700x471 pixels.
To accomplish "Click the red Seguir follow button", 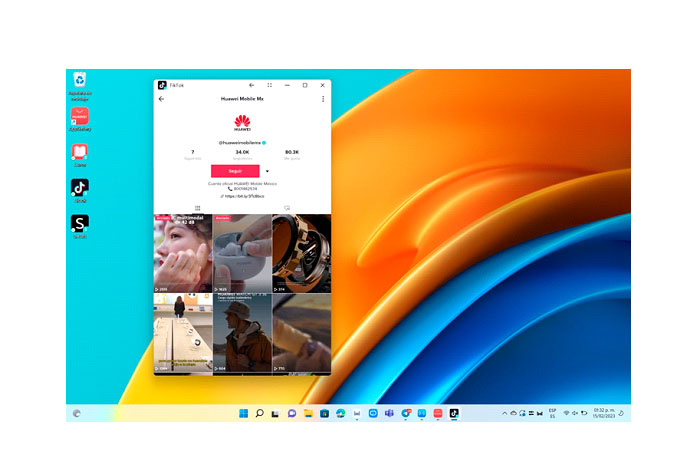I will tap(235, 171).
